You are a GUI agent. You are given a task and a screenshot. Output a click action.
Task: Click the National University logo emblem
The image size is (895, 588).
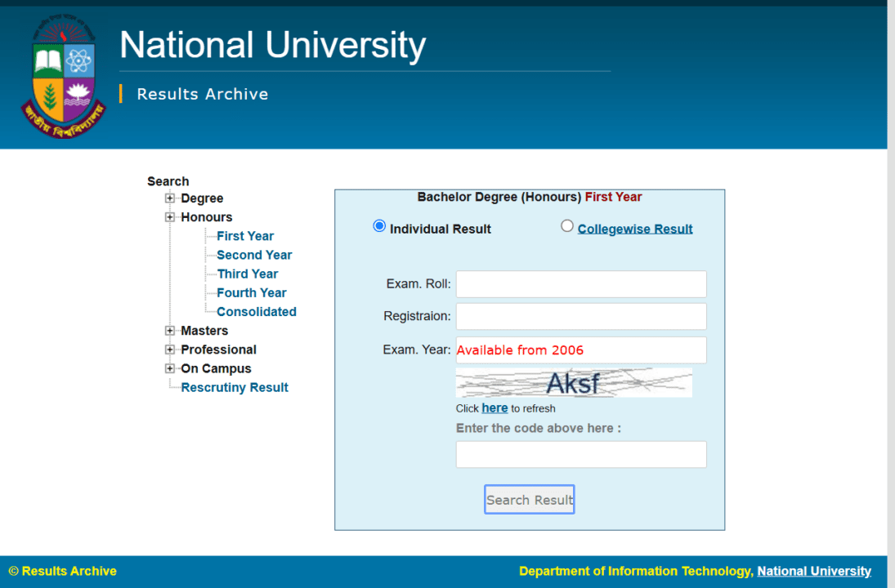click(x=62, y=73)
